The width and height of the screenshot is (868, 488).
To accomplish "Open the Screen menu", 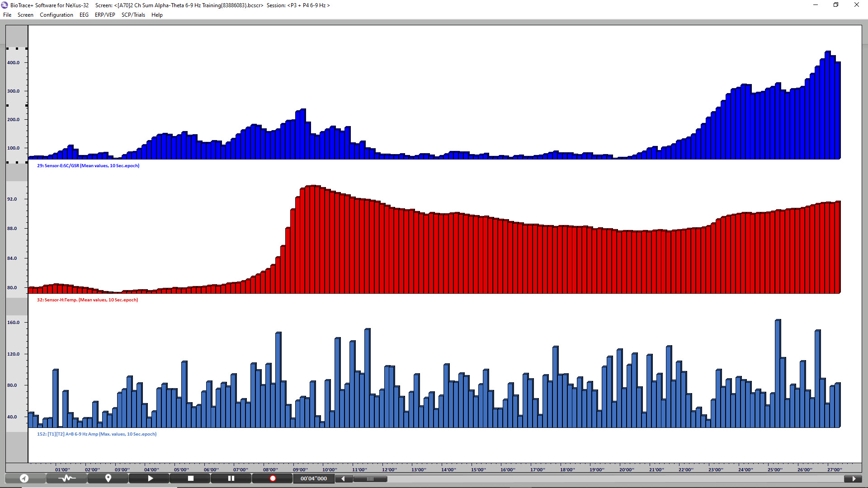I will coord(25,15).
